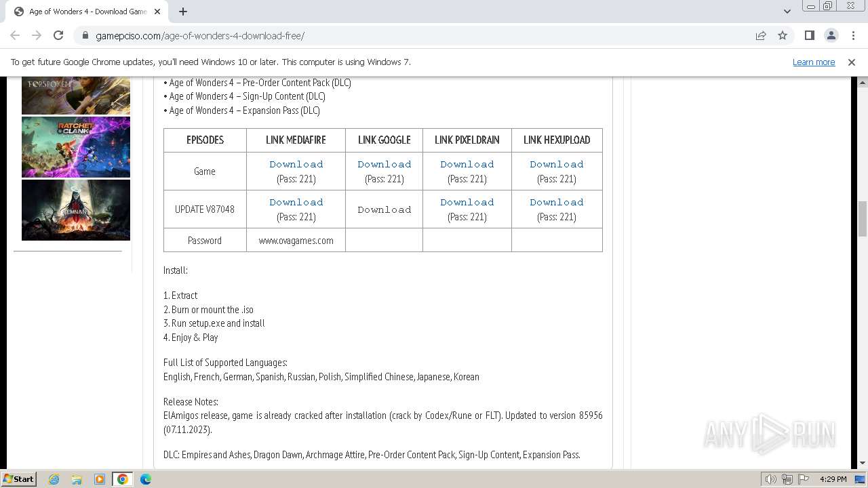
Task: Open Chrome three-dot menu
Action: click(x=853, y=35)
